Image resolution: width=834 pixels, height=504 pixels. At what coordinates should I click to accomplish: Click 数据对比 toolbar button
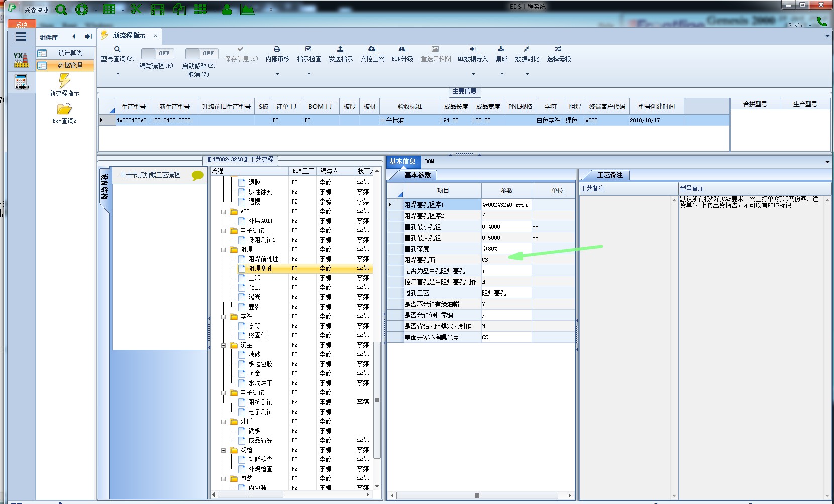[x=527, y=54]
